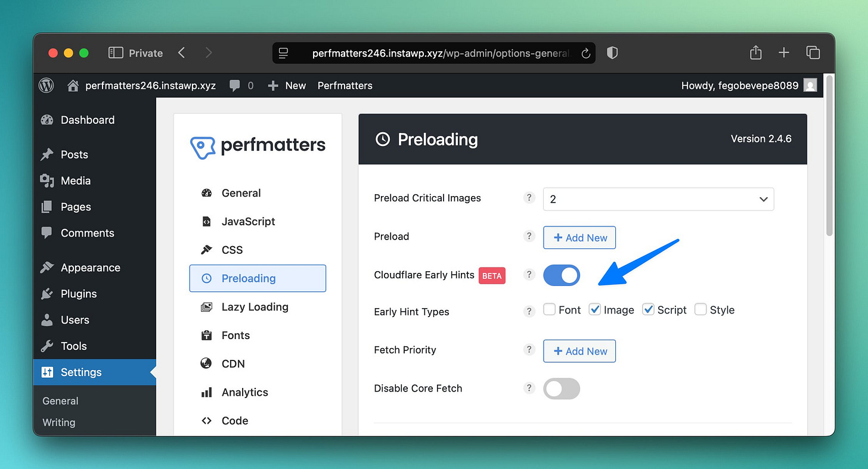Screen dimensions: 868x469
Task: Open the Appearance menu in the sidebar
Action: (95, 268)
